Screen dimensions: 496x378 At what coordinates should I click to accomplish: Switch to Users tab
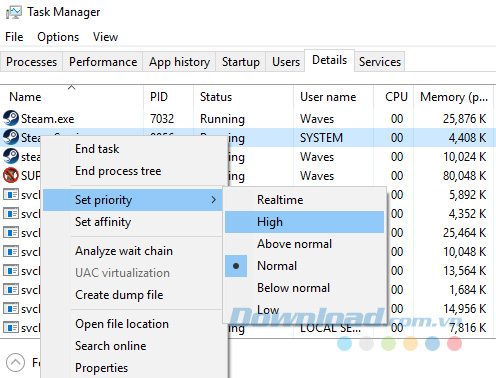286,62
